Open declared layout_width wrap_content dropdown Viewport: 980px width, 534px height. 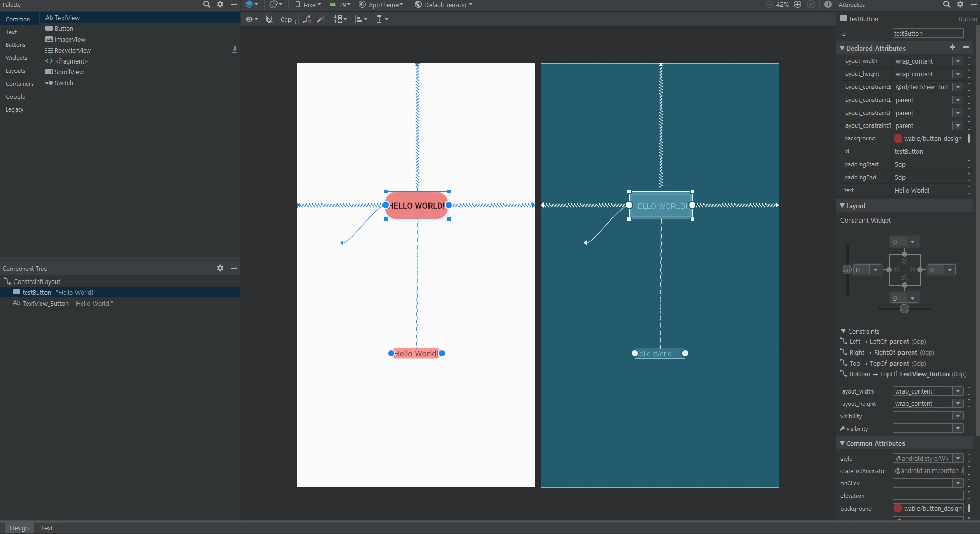[x=958, y=61]
